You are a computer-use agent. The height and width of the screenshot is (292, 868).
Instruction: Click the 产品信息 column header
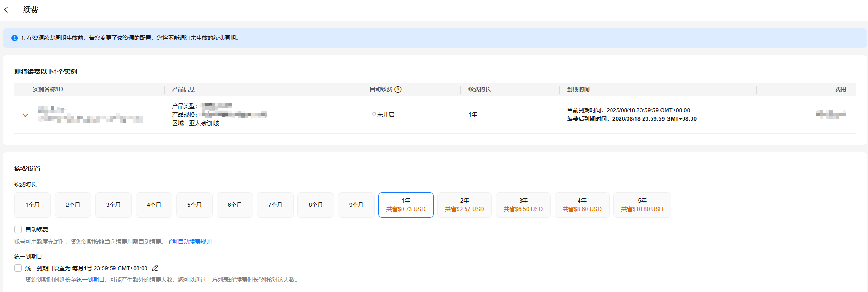tap(184, 89)
